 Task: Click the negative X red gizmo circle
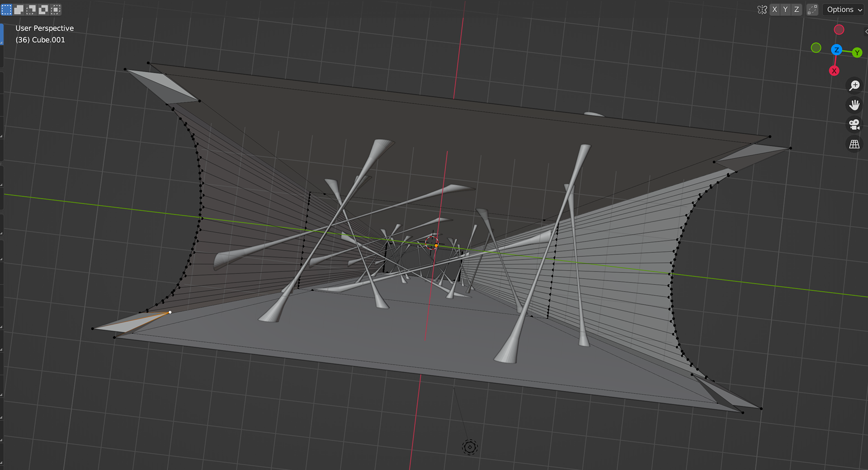coord(839,30)
